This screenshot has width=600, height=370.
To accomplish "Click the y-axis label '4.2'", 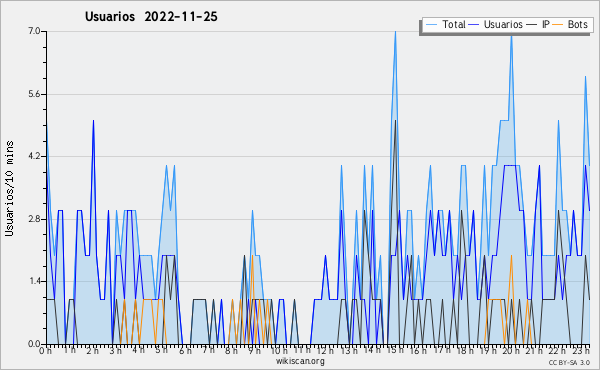I will tap(34, 156).
